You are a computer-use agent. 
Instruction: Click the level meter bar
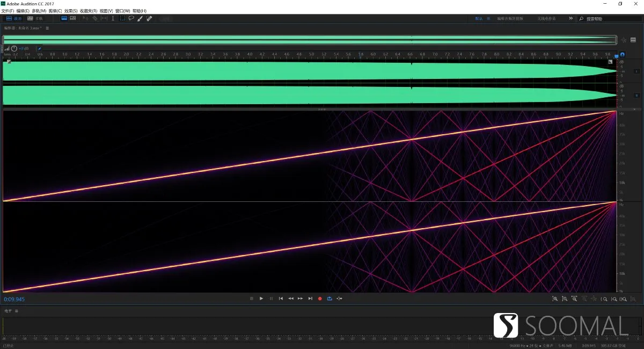pos(322,326)
